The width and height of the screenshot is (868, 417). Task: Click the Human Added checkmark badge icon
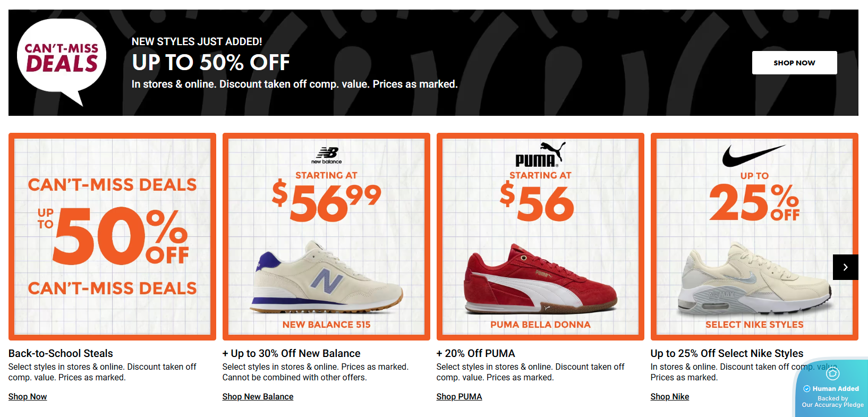[x=807, y=389]
